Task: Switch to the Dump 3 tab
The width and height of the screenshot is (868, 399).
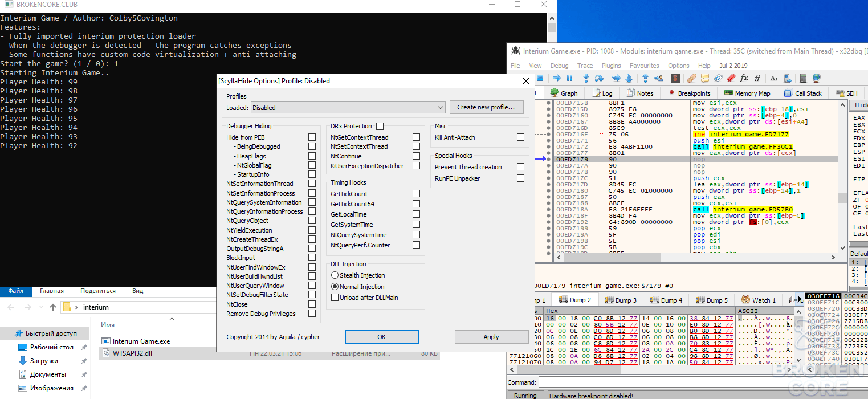Action: 620,300
